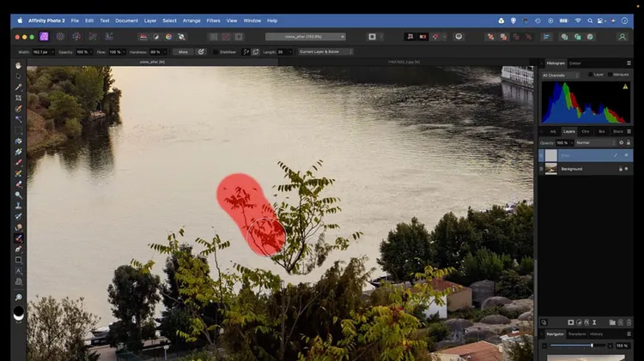This screenshot has height=361, width=644.
Task: Apply Auto Contrast from the toolbar
Action: click(x=155, y=37)
